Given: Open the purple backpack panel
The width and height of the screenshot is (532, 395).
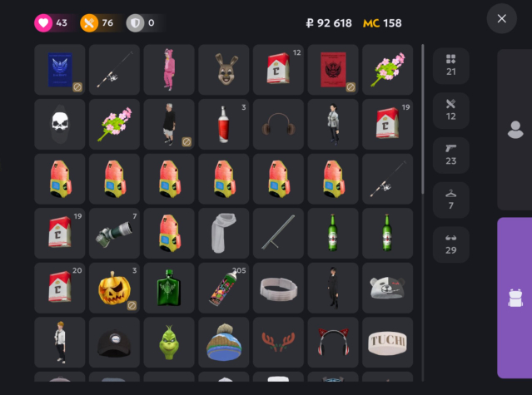Looking at the screenshot, I should (515, 298).
